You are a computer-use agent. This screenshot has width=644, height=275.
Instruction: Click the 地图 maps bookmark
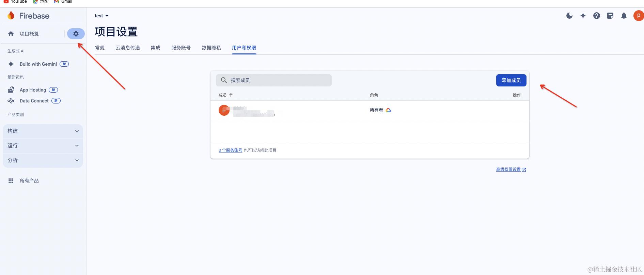pos(41,2)
